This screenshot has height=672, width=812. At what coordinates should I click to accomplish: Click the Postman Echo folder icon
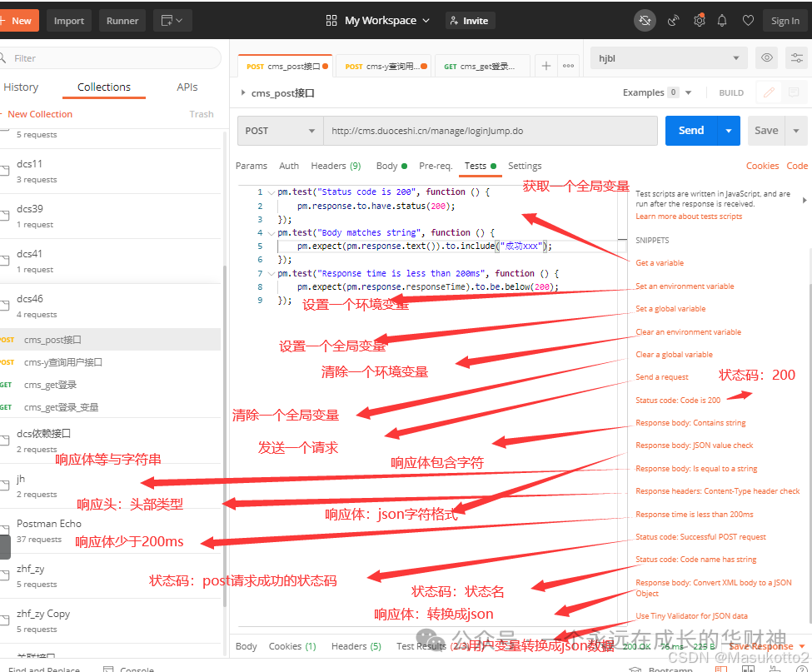pos(5,530)
